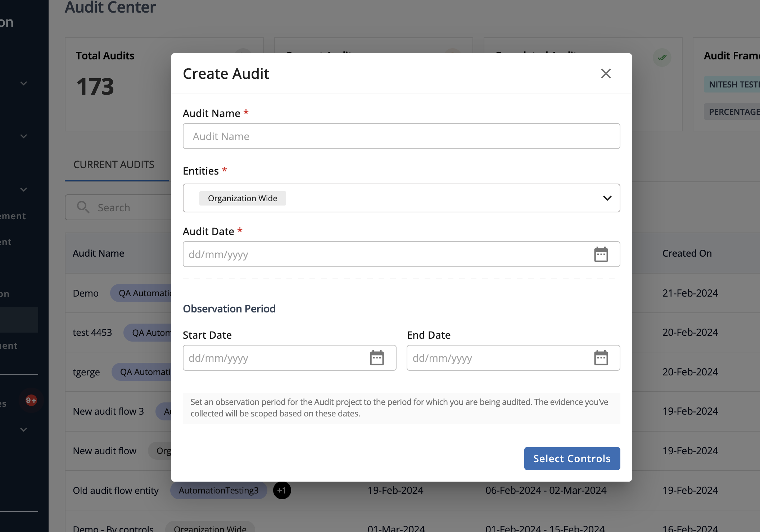Image resolution: width=760 pixels, height=532 pixels.
Task: Open the Audit Date calendar picker
Action: tap(601, 254)
